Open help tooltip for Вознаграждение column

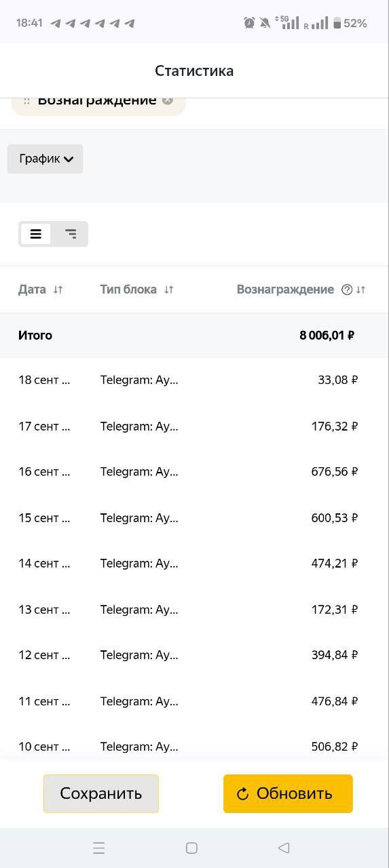pos(347,290)
